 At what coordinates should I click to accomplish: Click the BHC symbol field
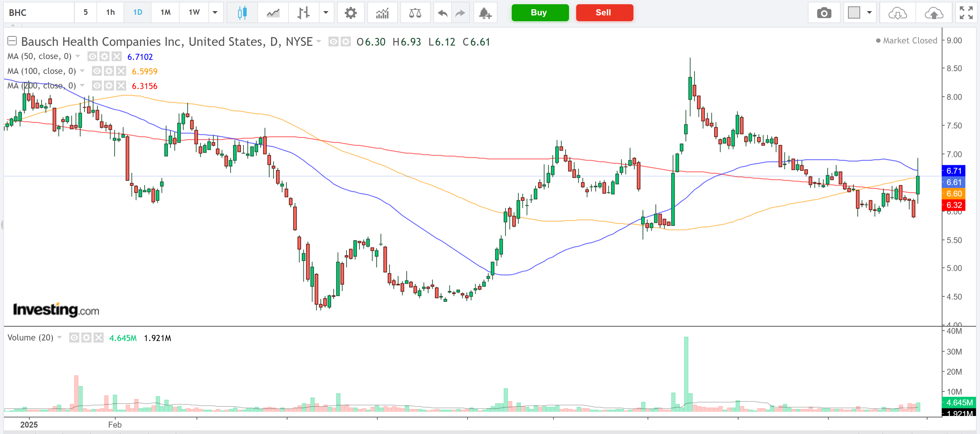coord(38,12)
